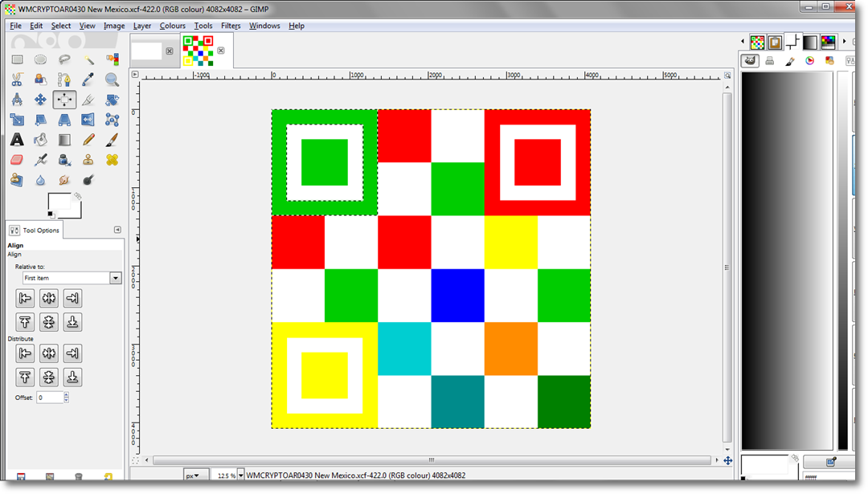Viewport: 868px width, 494px height.
Task: Activate the Blend gradient tool
Action: [64, 140]
